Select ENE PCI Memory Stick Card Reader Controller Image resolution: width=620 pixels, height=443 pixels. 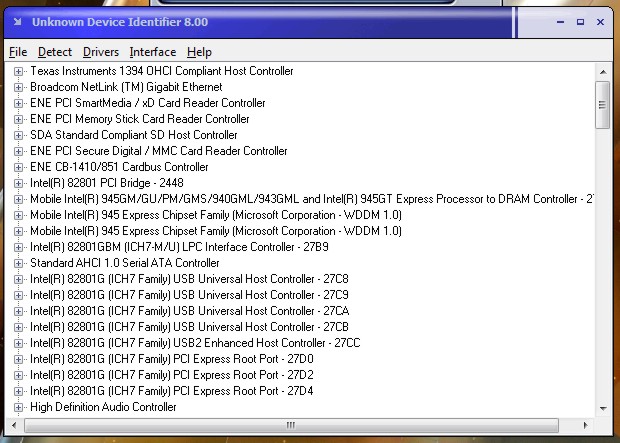(x=140, y=119)
